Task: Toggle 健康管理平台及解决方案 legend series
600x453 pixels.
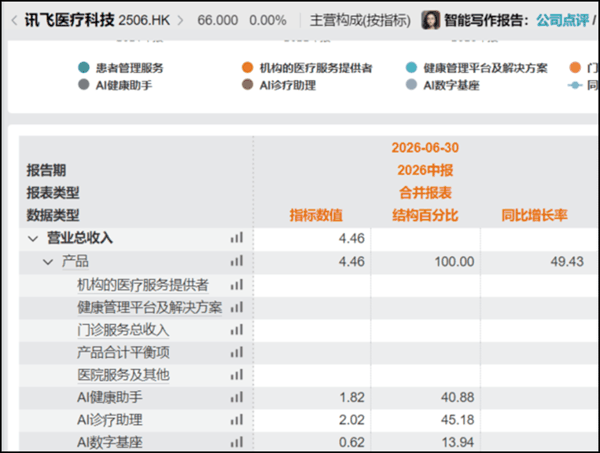Action: [x=476, y=68]
